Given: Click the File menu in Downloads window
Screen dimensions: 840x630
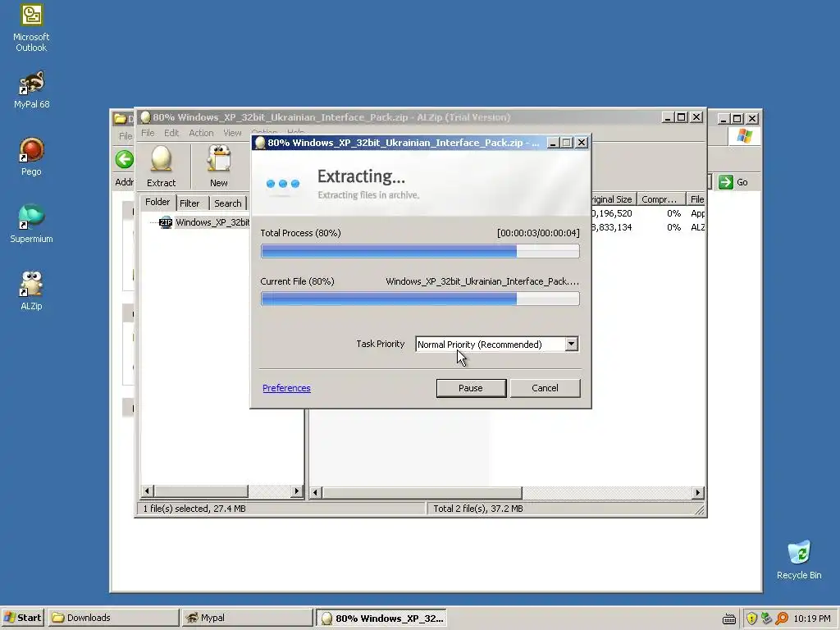Looking at the screenshot, I should point(126,136).
